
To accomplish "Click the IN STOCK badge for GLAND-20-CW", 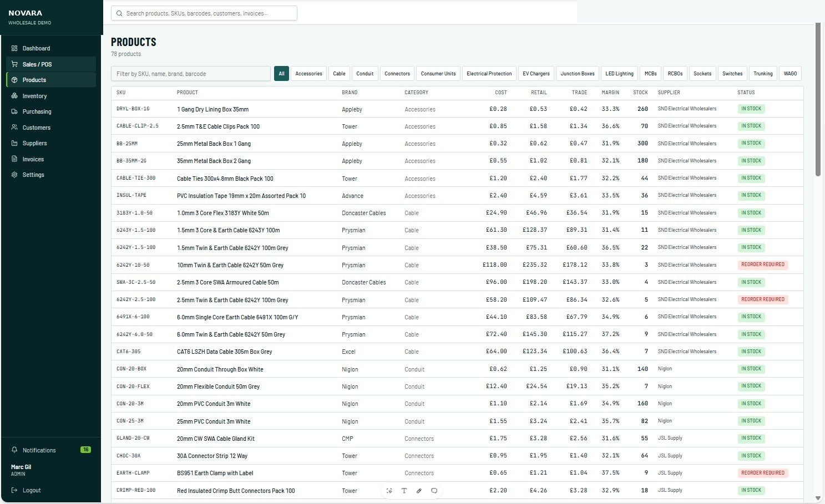I will click(751, 438).
